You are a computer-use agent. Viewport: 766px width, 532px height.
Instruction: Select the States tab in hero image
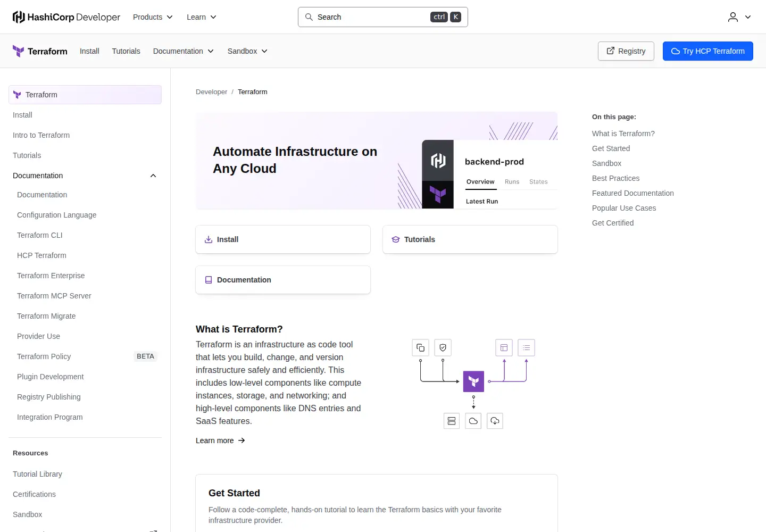(x=538, y=182)
